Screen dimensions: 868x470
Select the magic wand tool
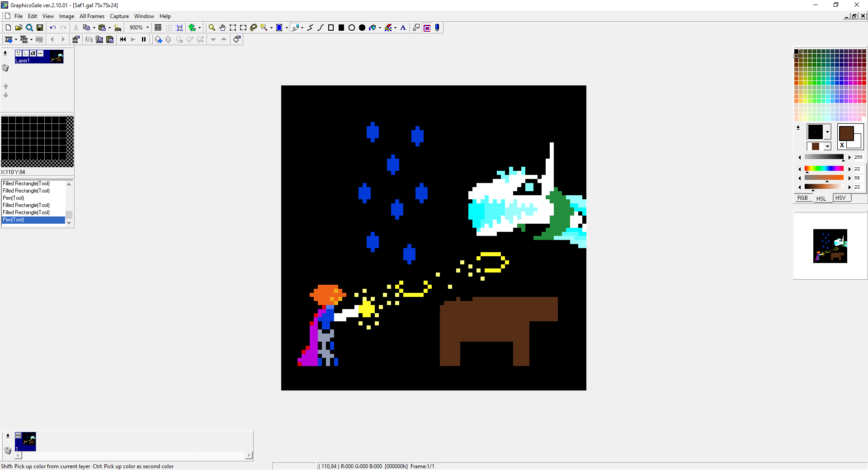point(264,28)
